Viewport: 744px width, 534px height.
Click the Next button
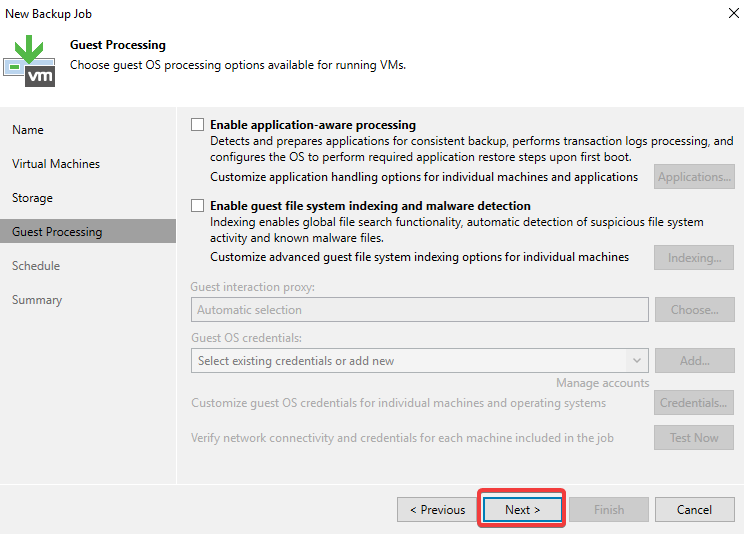522,509
